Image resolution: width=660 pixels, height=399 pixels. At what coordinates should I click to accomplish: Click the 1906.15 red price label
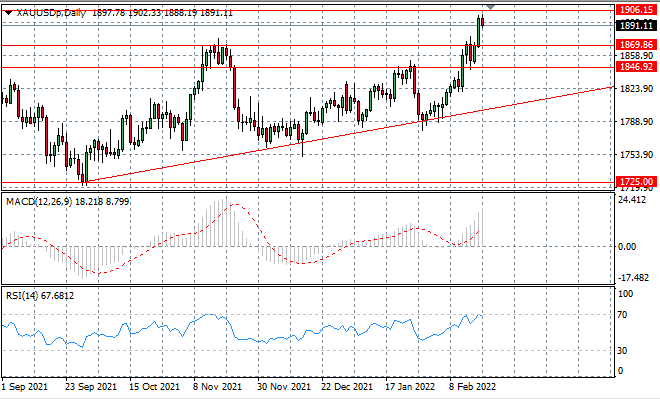[x=636, y=9]
